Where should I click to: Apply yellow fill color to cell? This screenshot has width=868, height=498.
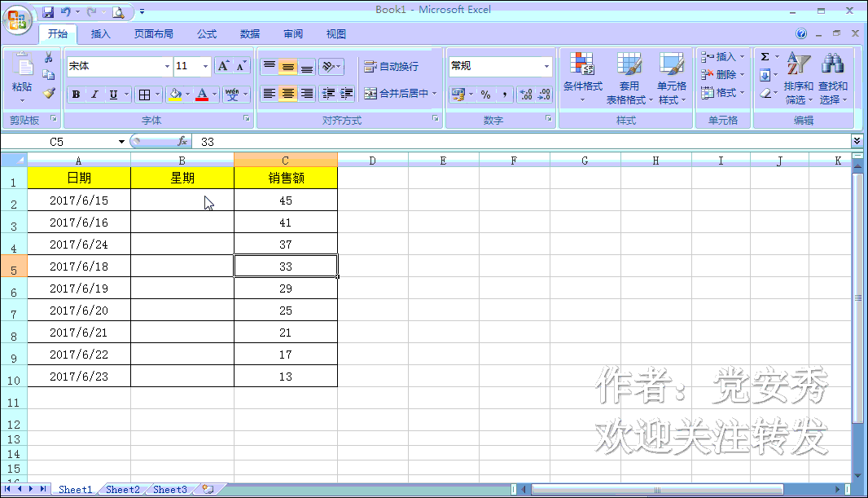[176, 95]
